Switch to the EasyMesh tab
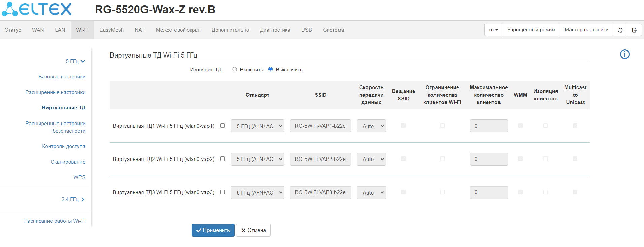Screen dimensions: 644x247 point(111,30)
